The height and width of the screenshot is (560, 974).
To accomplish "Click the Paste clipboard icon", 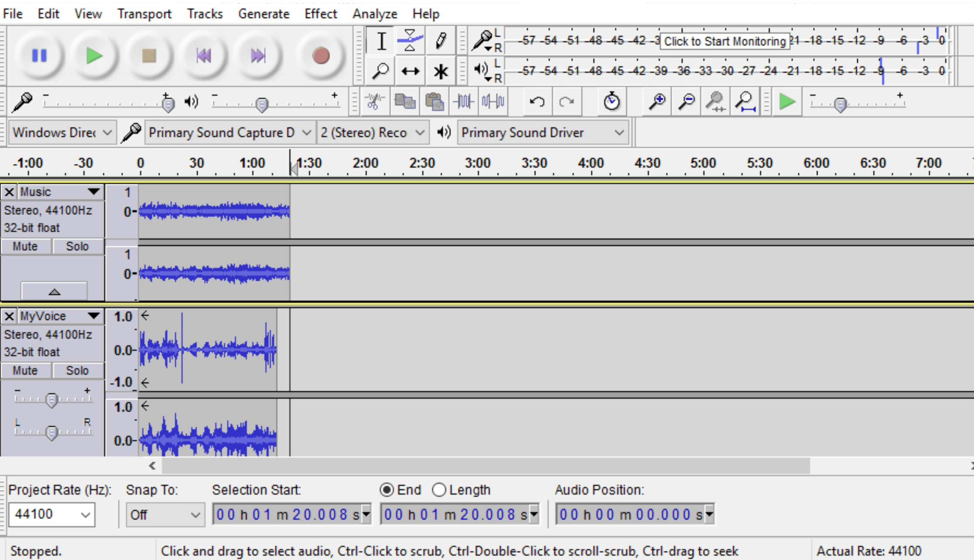I will point(434,102).
